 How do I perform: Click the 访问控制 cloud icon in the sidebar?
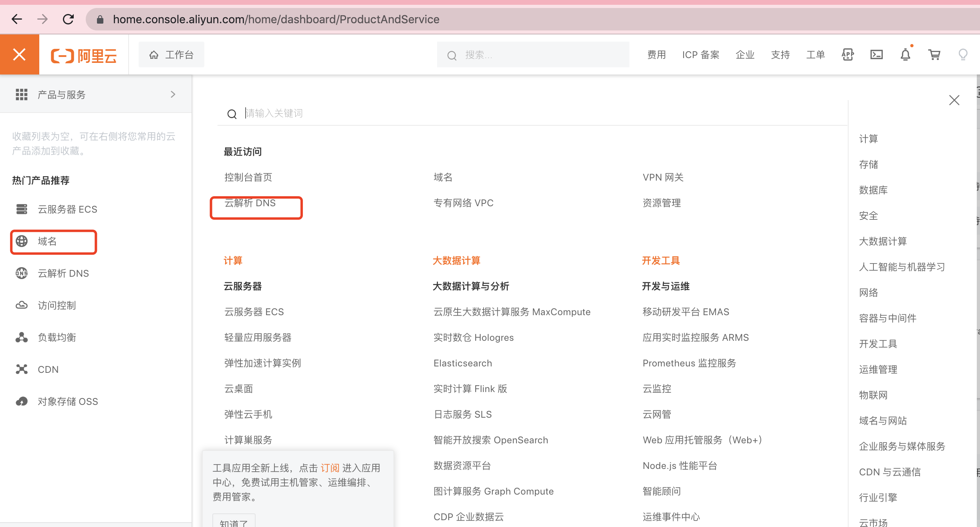click(22, 305)
